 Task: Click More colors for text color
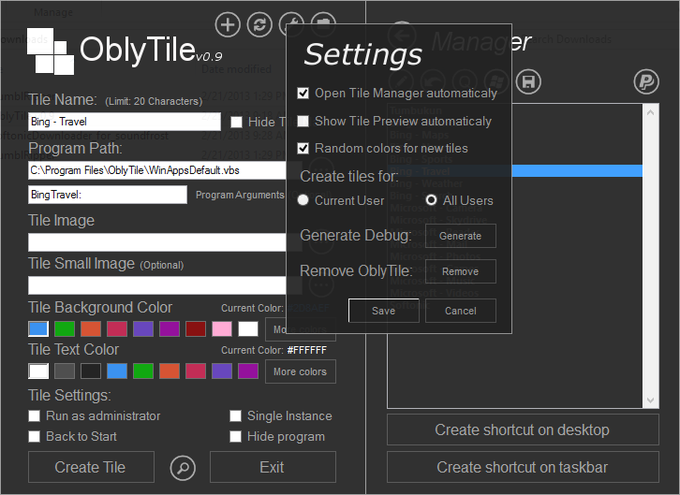coord(300,372)
